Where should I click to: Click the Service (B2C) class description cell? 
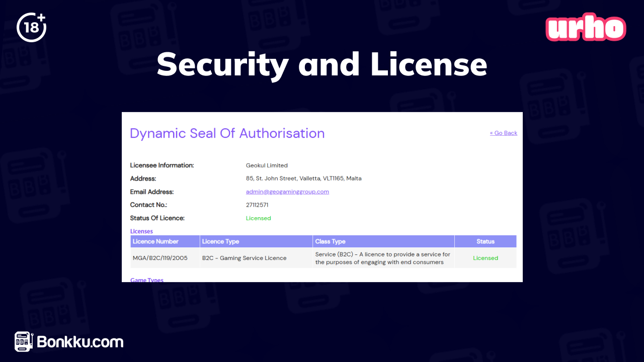click(383, 258)
